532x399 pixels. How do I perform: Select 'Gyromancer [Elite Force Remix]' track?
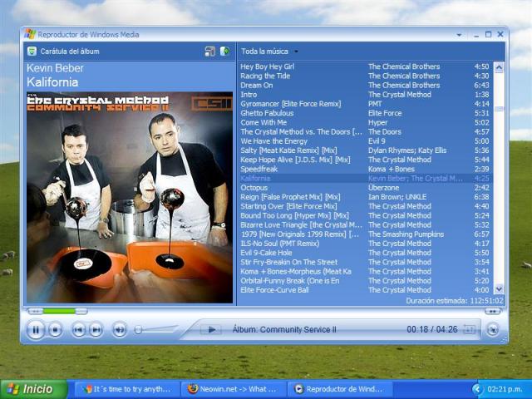366,104
